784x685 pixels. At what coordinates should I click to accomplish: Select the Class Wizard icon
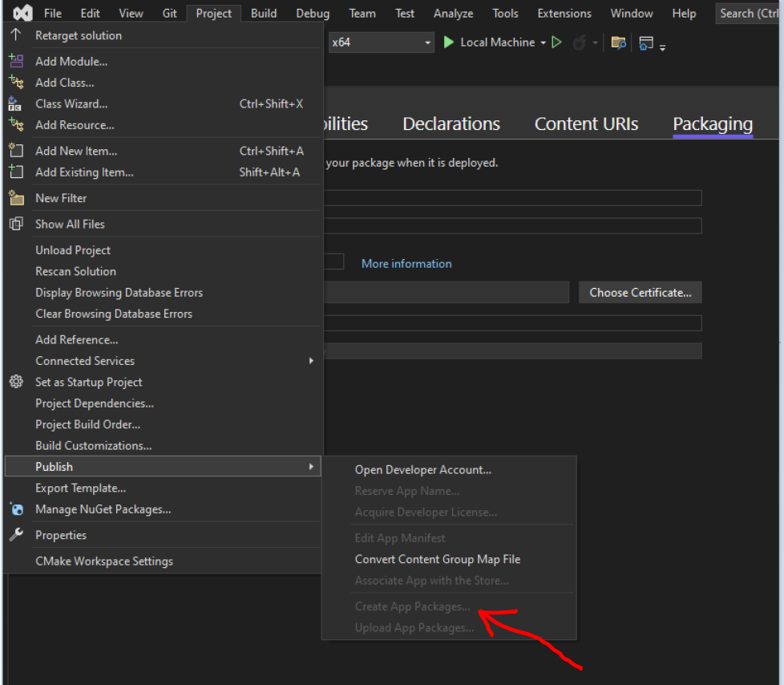tap(16, 103)
